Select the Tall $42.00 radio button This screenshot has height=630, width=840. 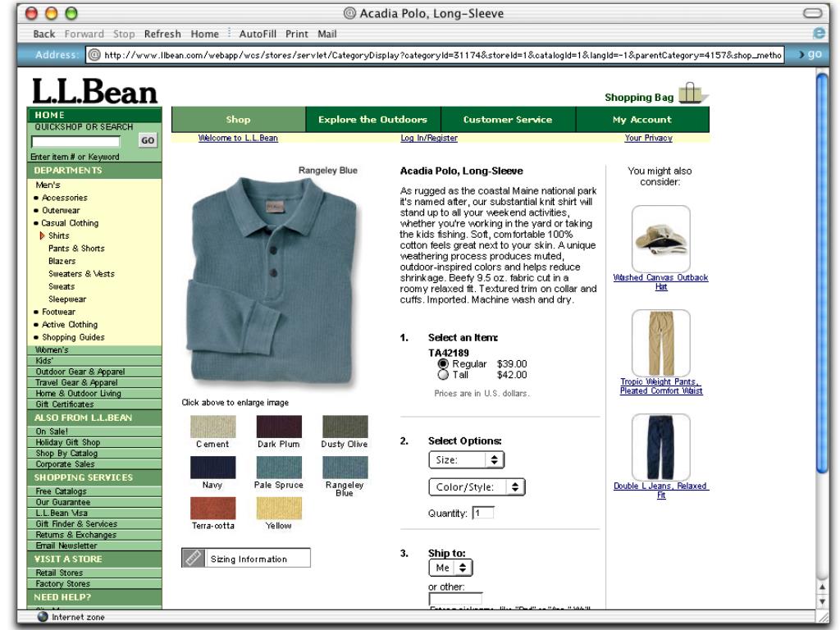[x=443, y=375]
